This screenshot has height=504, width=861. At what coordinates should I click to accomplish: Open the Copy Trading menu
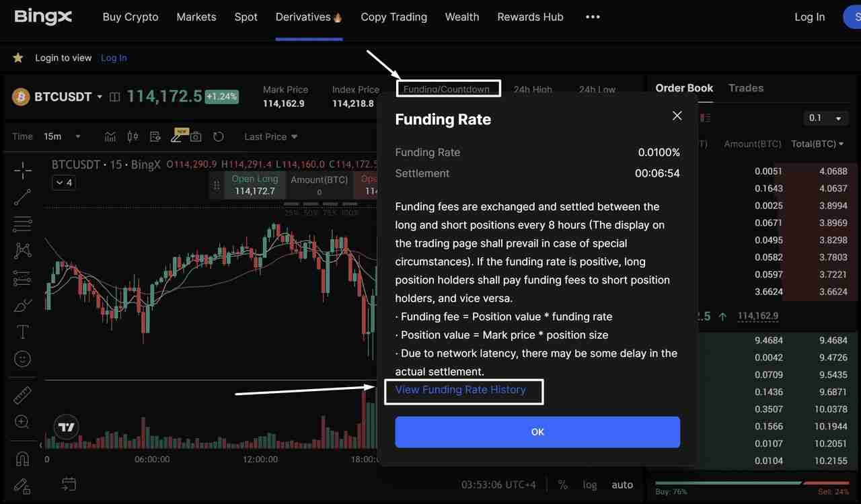[394, 17]
